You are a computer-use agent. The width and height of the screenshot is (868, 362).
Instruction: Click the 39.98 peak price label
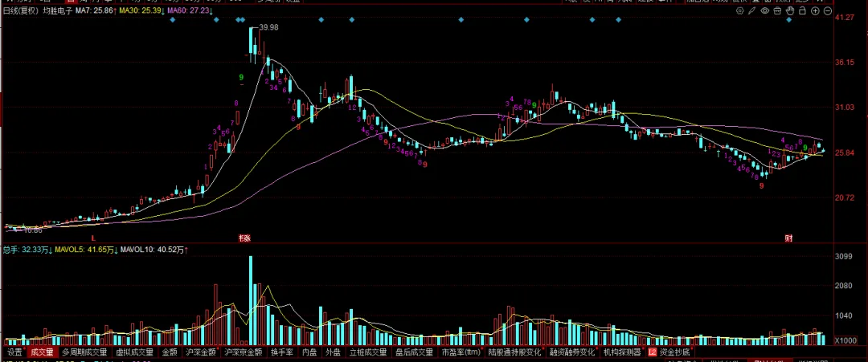[x=268, y=27]
